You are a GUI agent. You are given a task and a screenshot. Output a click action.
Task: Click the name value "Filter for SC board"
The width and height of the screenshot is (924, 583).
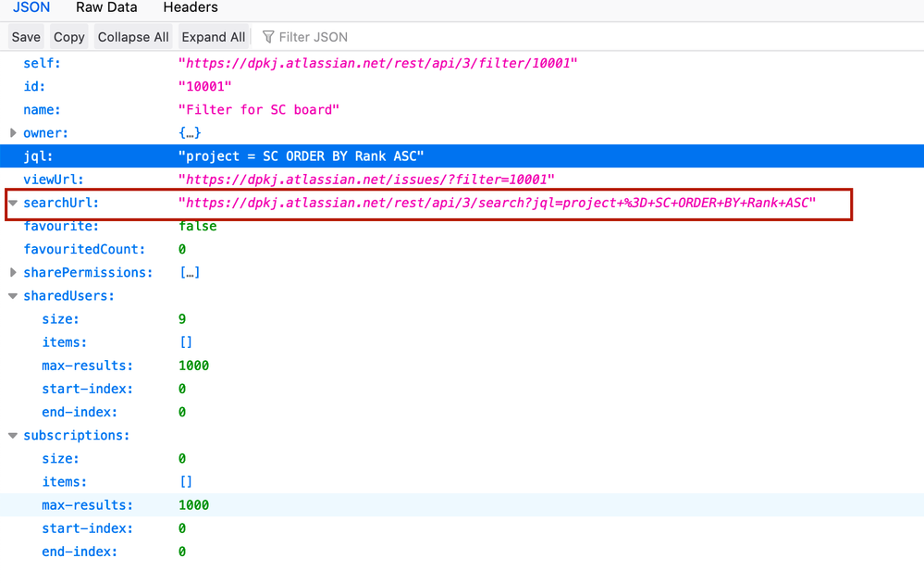(259, 109)
